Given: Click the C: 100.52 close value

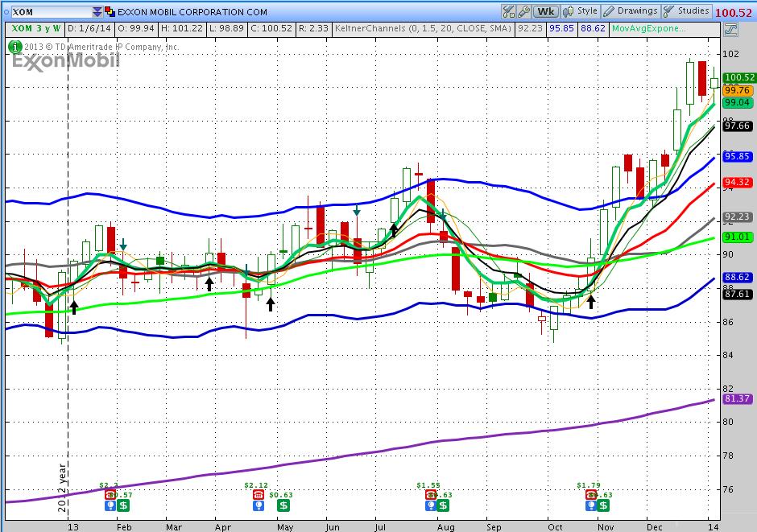Looking at the screenshot, I should coord(271,28).
